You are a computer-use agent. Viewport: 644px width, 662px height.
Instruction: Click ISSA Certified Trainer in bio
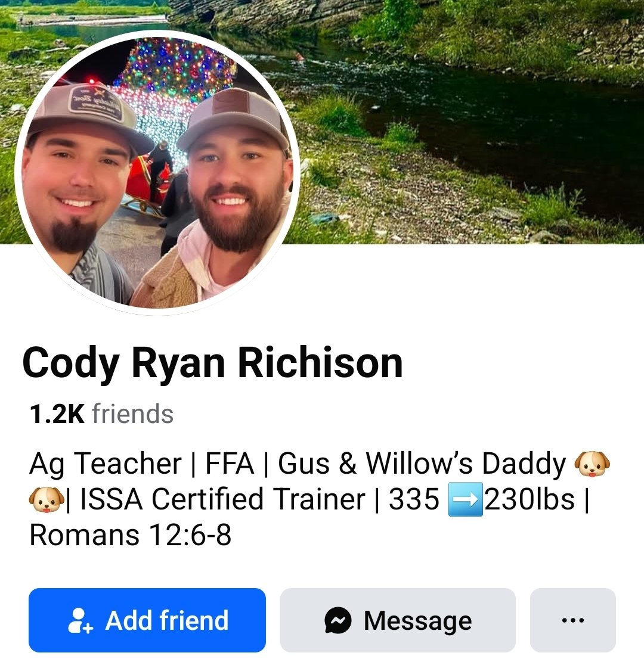pyautogui.click(x=222, y=499)
